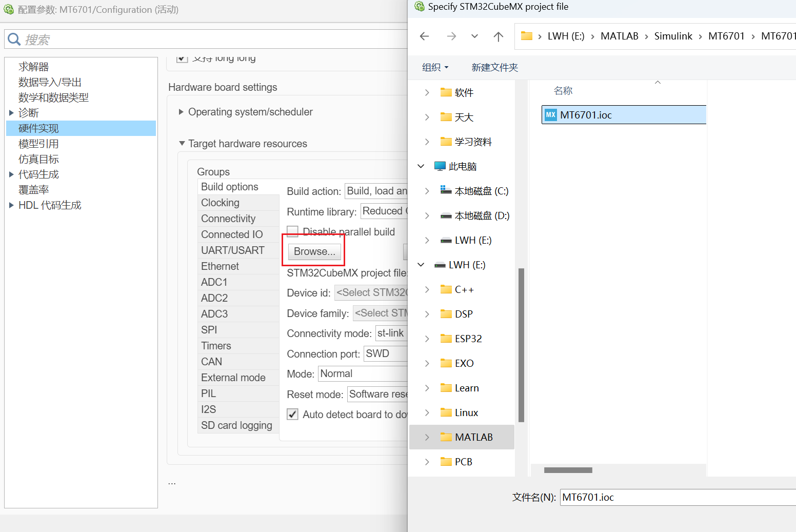Image resolution: width=796 pixels, height=532 pixels.
Task: Click the 软件 folder icon
Action: click(446, 92)
